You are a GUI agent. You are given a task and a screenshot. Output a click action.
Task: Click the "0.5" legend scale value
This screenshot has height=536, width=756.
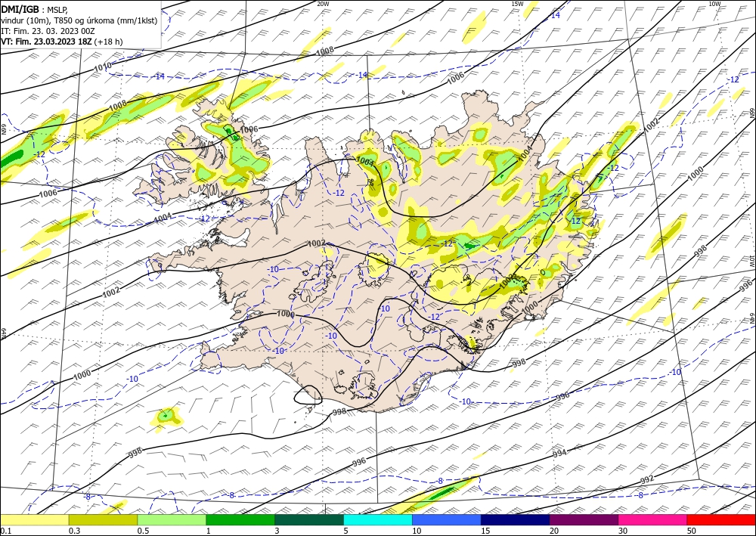[143, 531]
